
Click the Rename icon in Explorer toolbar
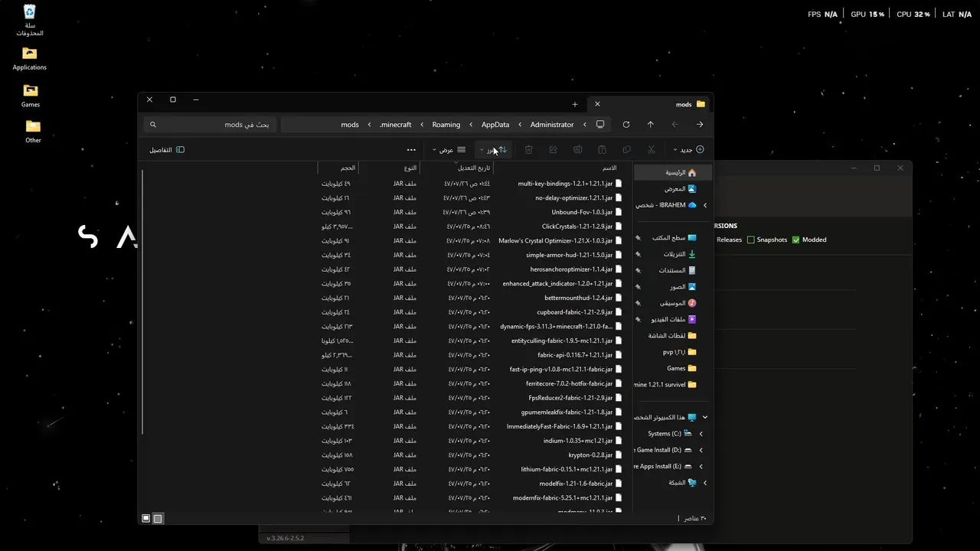(577, 150)
